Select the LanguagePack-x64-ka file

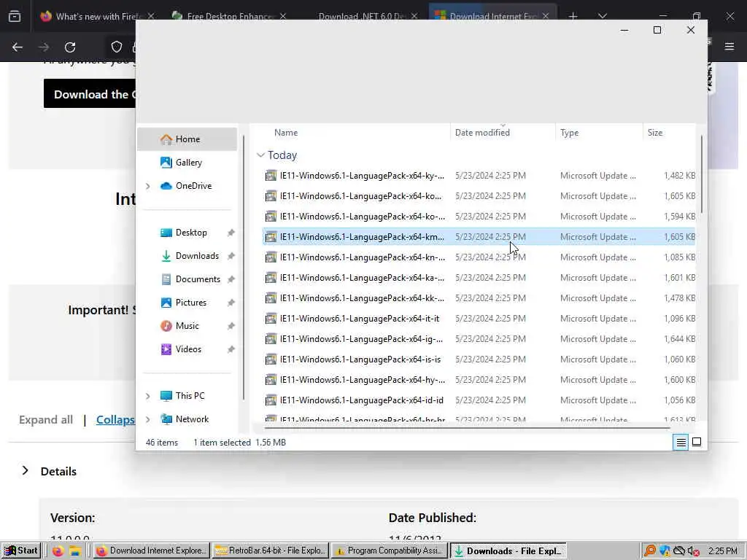tap(479, 278)
